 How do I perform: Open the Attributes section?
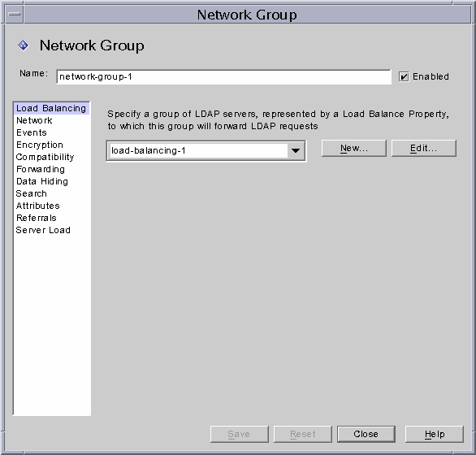click(x=52, y=206)
